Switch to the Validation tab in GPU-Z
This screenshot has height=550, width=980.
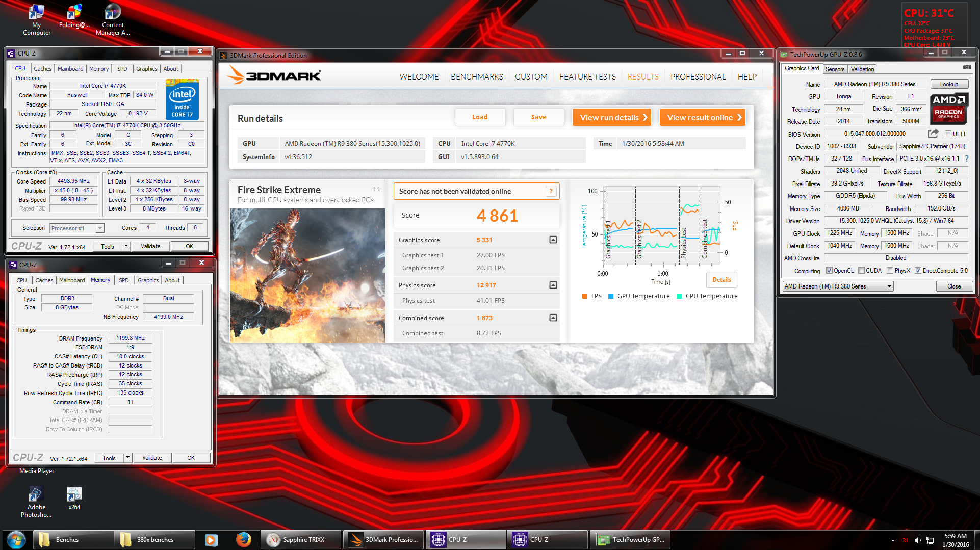pos(862,69)
